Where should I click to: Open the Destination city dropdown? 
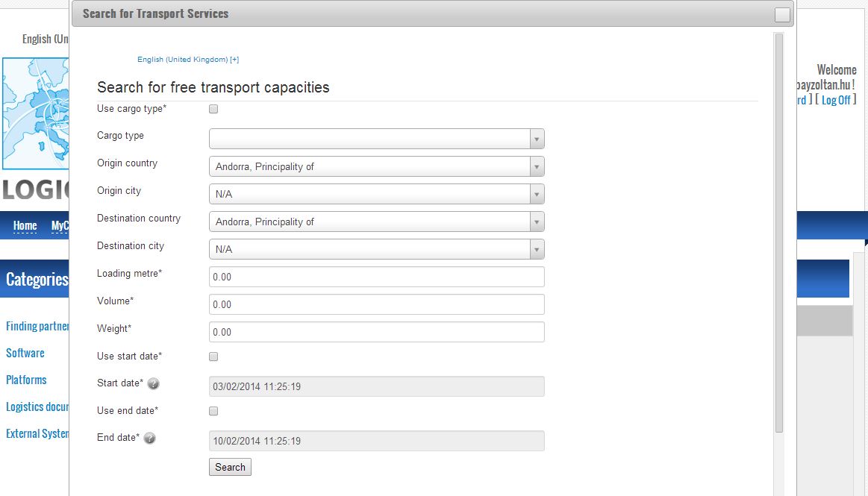(376, 249)
